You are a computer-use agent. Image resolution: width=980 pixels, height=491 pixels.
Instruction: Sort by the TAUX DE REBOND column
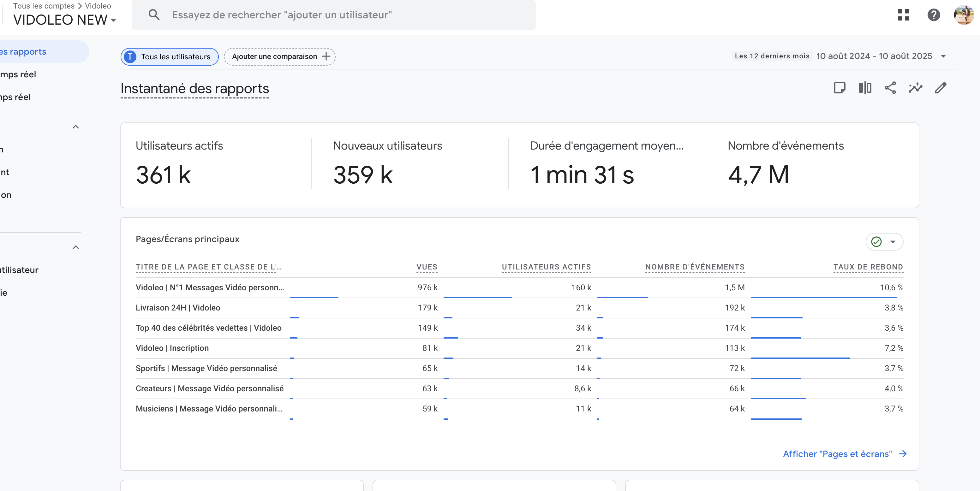pyautogui.click(x=868, y=267)
